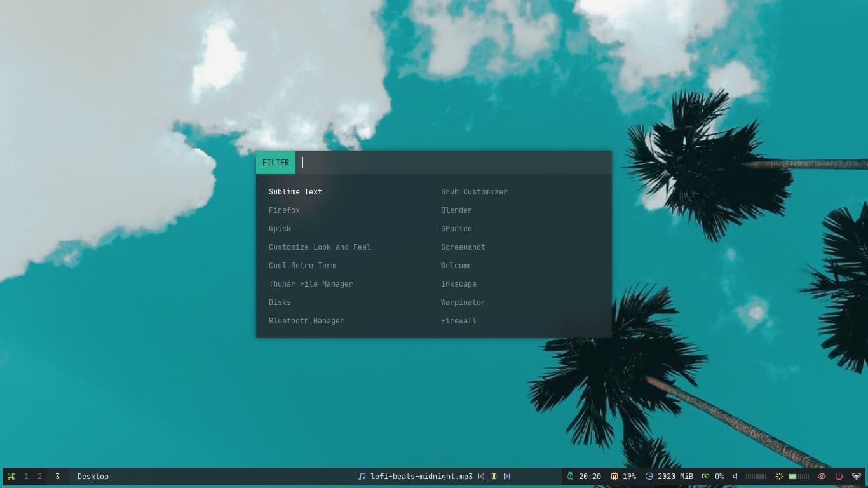Select the GParted entry
Viewport: 868px width, 488px height.
[x=456, y=229]
